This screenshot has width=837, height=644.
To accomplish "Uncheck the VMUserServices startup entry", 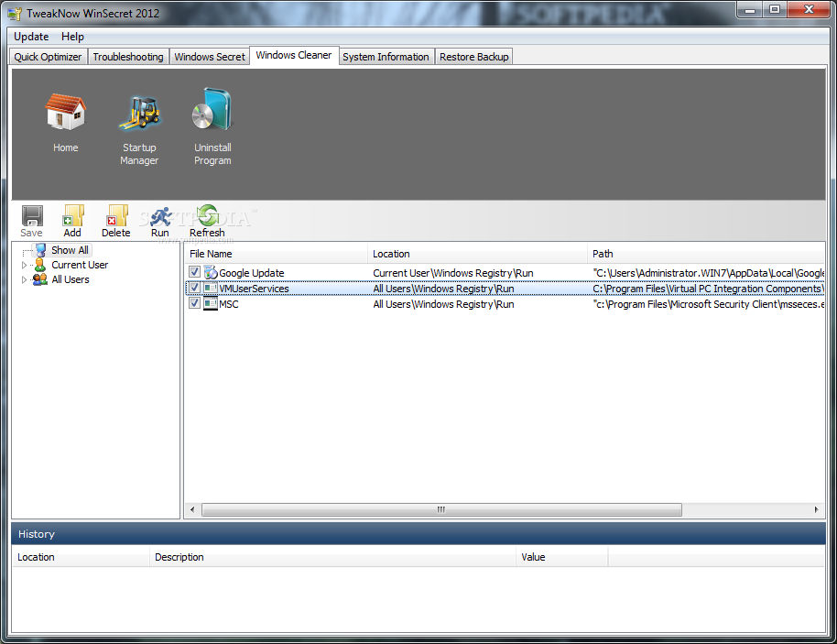I will (195, 288).
